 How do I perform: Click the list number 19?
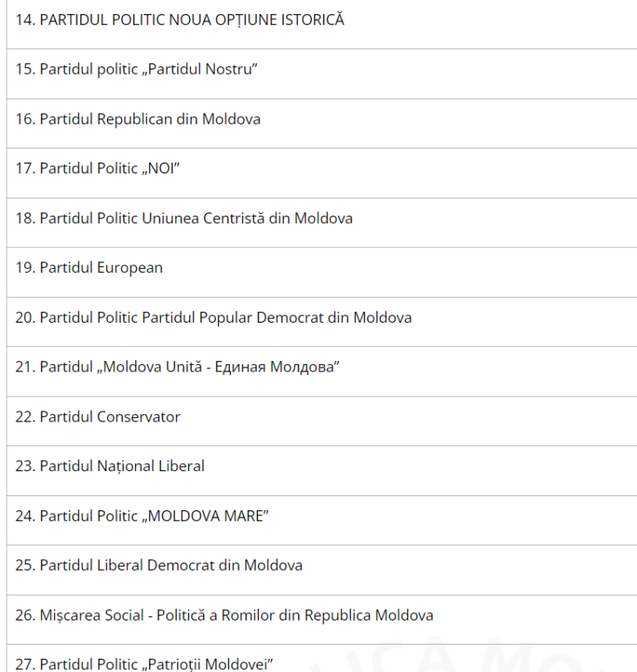[24, 268]
